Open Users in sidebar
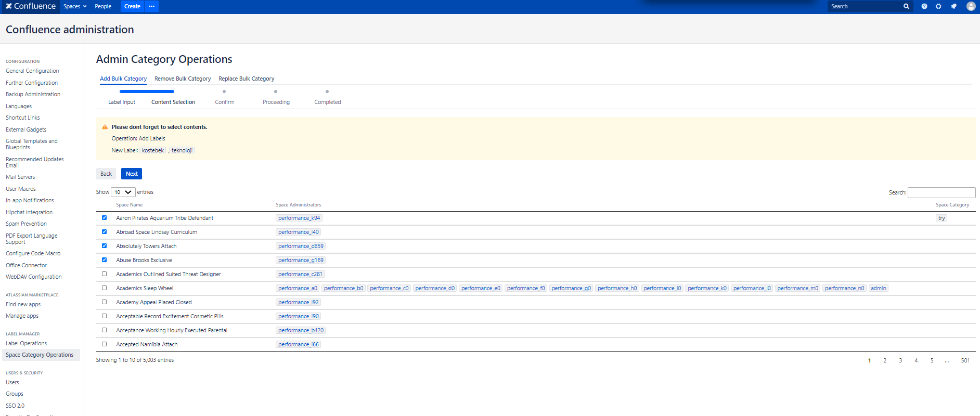Screen dimensions: 980x416 [12, 382]
